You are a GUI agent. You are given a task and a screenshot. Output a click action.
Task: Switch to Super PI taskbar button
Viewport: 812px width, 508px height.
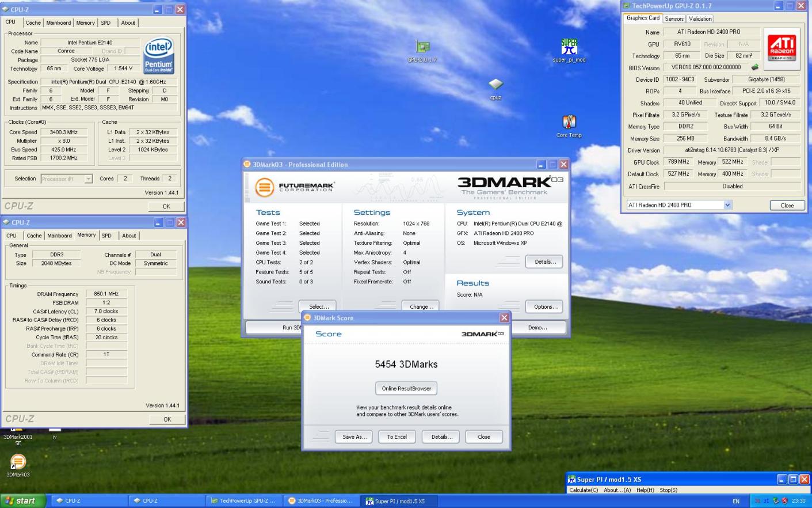coord(399,501)
